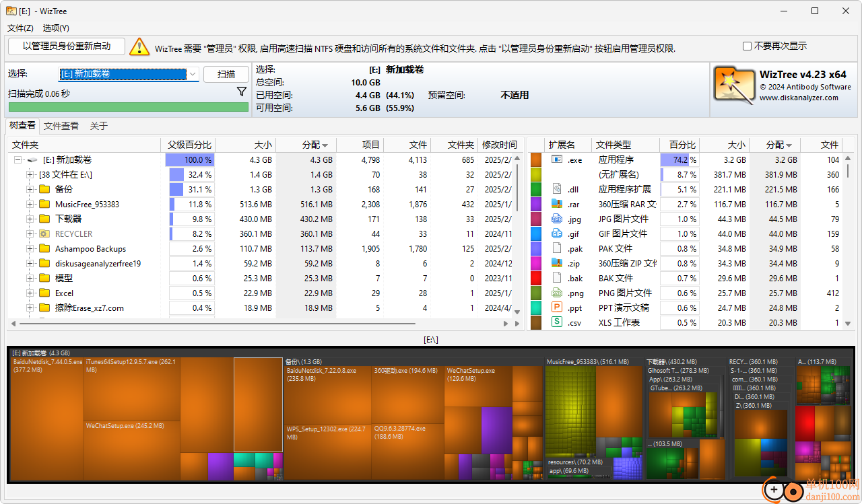862x504 pixels.
Task: Sort extensions by 扩展名 column header
Action: click(x=568, y=145)
